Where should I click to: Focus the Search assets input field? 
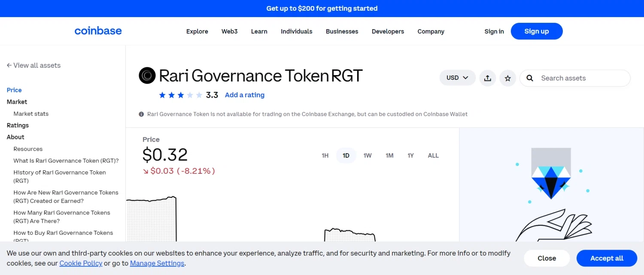pos(575,78)
